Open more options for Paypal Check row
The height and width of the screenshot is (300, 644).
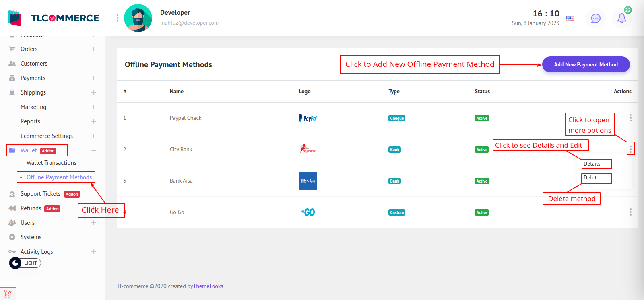(630, 118)
